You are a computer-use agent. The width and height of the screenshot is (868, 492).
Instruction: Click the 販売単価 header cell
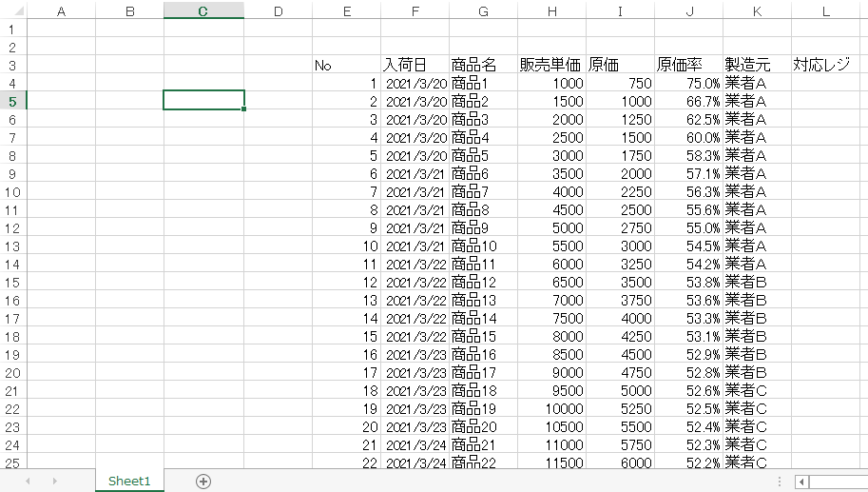(x=551, y=65)
